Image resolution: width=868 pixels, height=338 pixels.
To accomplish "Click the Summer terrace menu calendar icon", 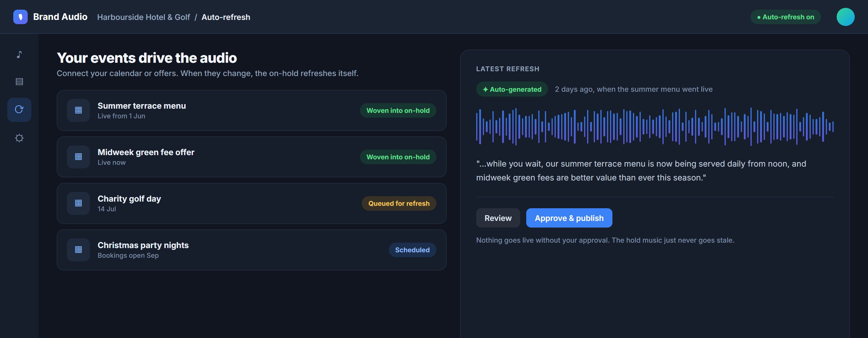I will point(78,110).
